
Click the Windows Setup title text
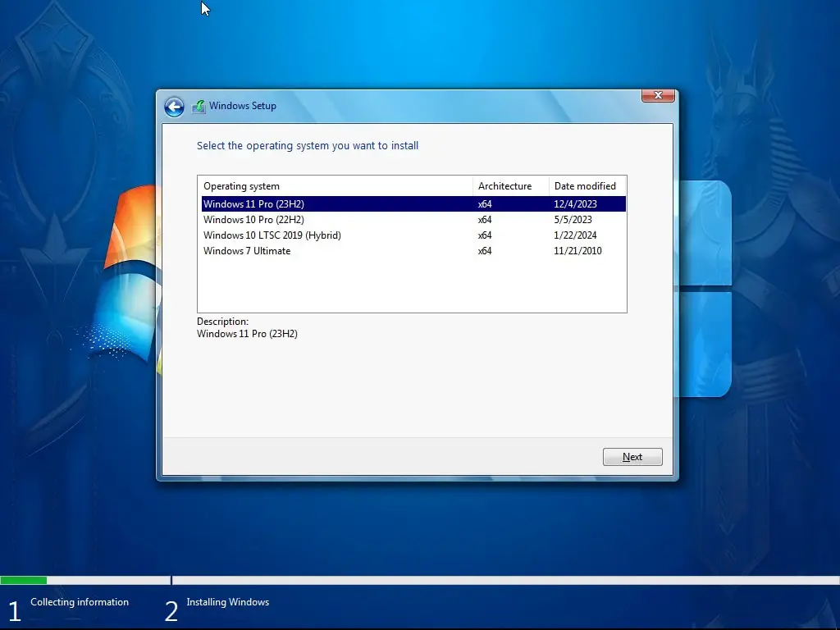click(x=242, y=106)
